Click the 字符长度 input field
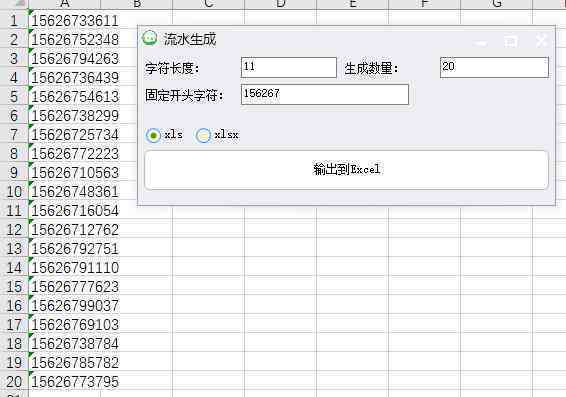Screen dimensions: 566x397 pos(289,67)
